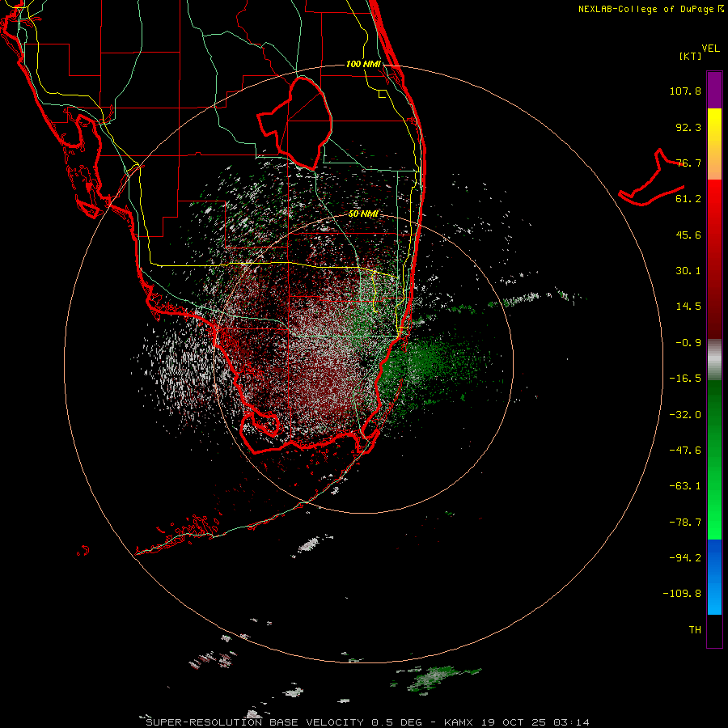Click the yellow segment of color bar

(x=714, y=126)
